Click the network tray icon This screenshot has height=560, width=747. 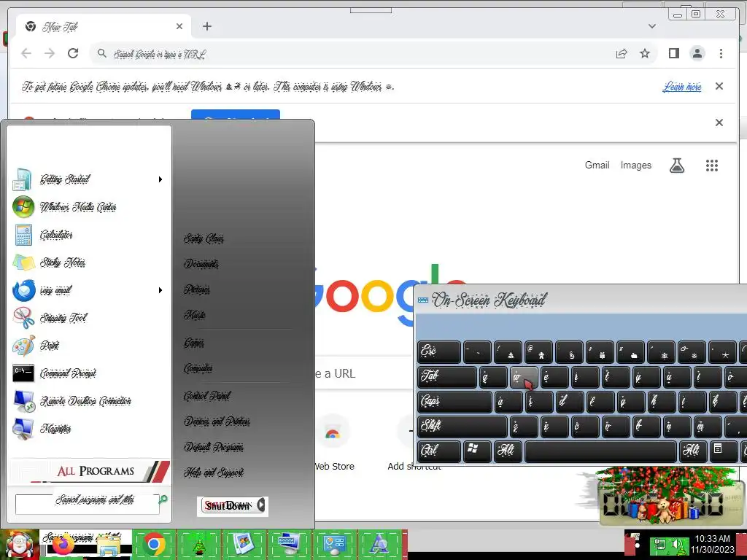[x=659, y=544]
